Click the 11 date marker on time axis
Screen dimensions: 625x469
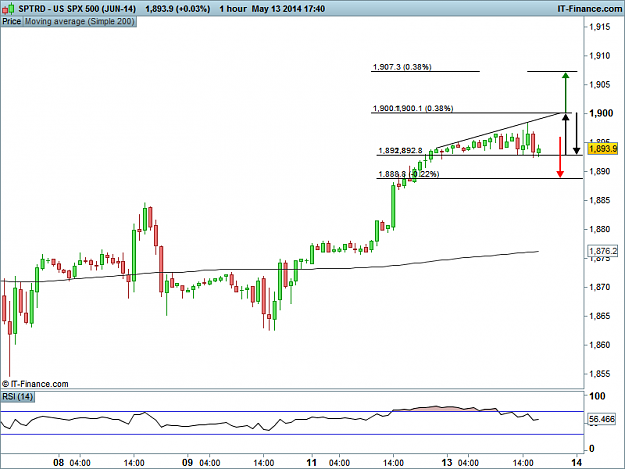(x=312, y=463)
